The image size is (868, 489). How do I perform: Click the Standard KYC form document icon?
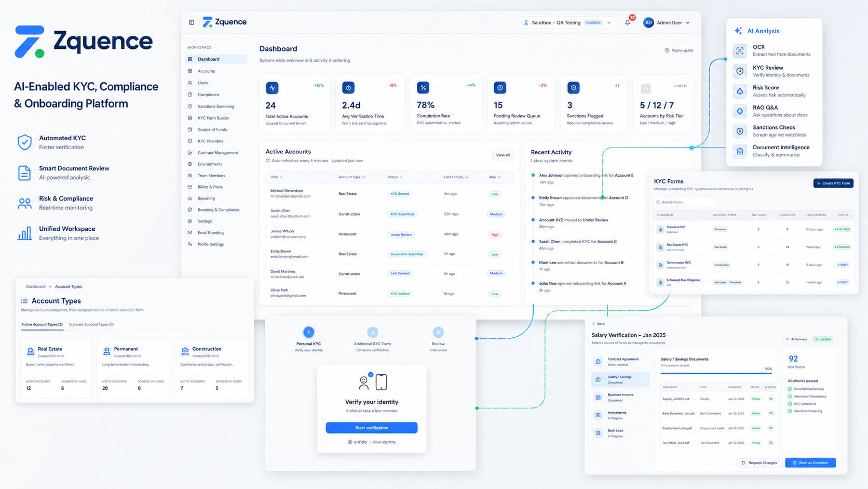tap(660, 229)
